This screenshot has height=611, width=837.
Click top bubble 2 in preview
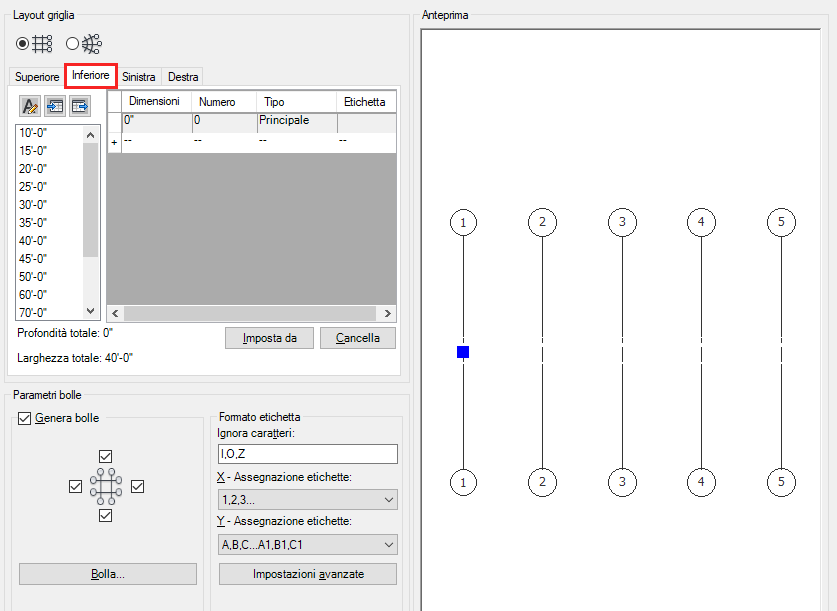(x=542, y=222)
